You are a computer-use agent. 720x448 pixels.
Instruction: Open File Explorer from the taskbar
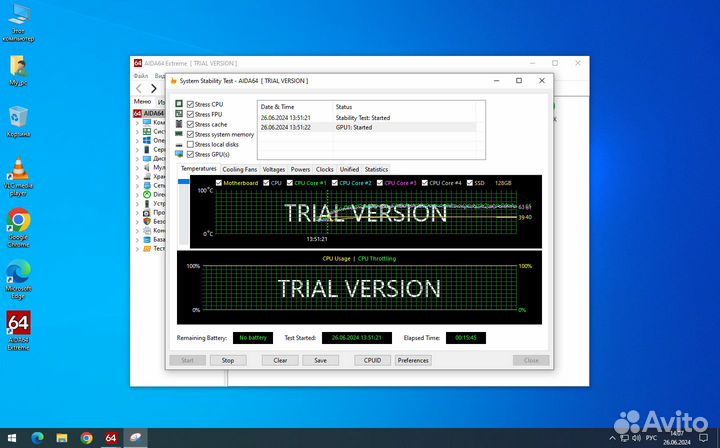coord(62,438)
